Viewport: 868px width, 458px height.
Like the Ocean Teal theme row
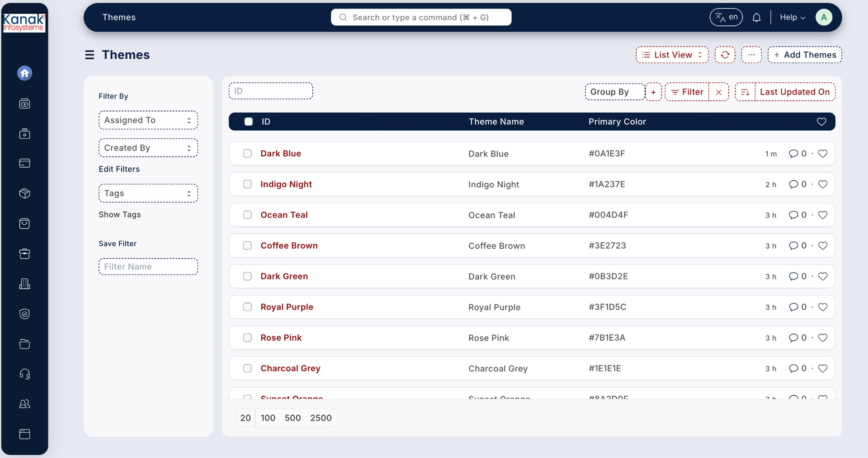823,215
